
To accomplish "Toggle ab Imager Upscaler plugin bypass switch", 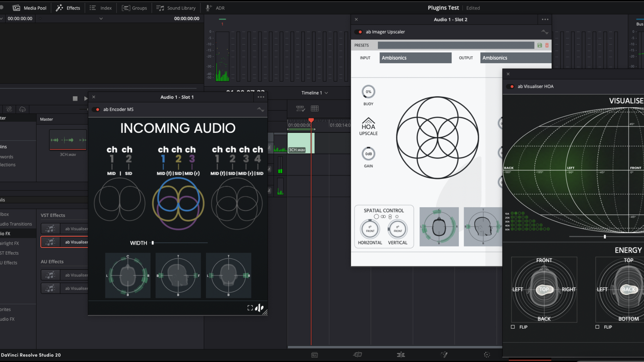I will click(359, 32).
